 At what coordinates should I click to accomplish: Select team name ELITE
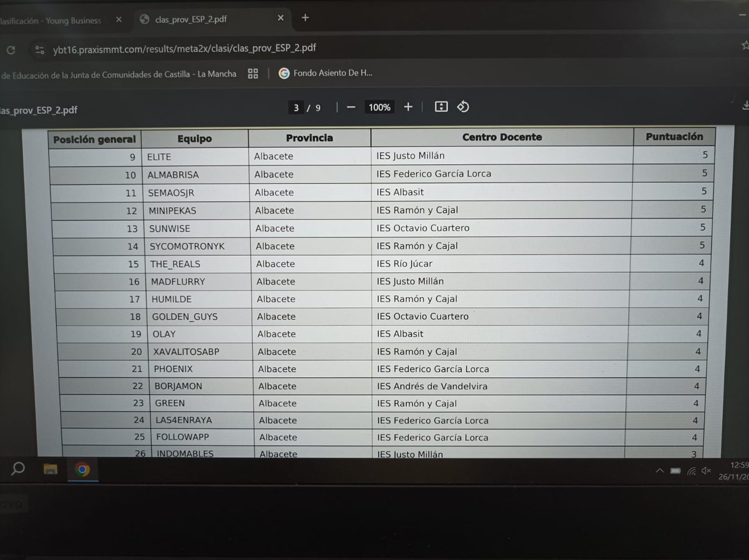coord(159,157)
